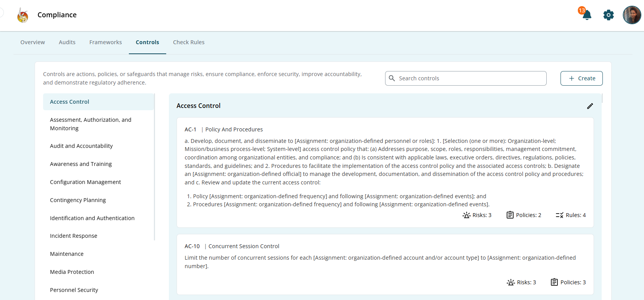Click the Risks icon on AC-1
Image resolution: width=644 pixels, height=300 pixels.
[466, 215]
